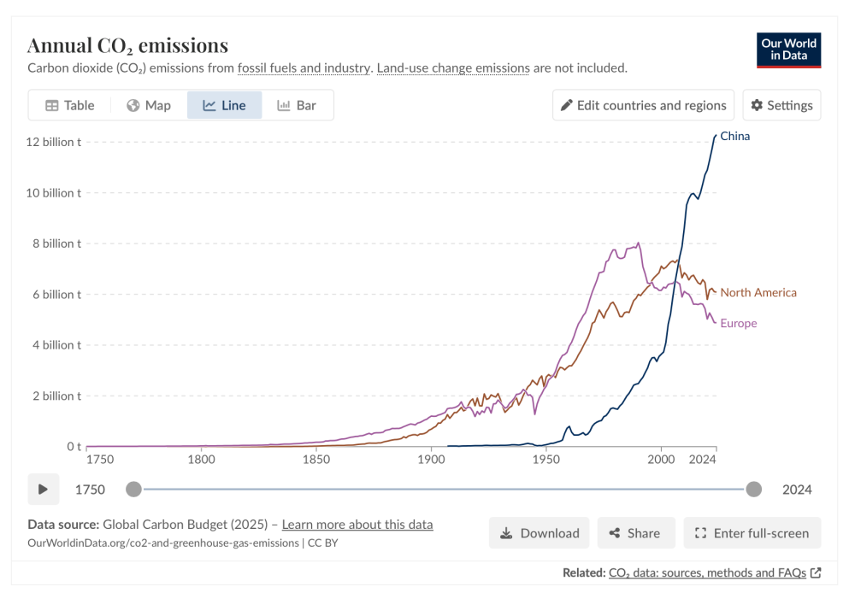Image resolution: width=855 pixels, height=616 pixels.
Task: Download the chart data
Action: click(x=540, y=533)
